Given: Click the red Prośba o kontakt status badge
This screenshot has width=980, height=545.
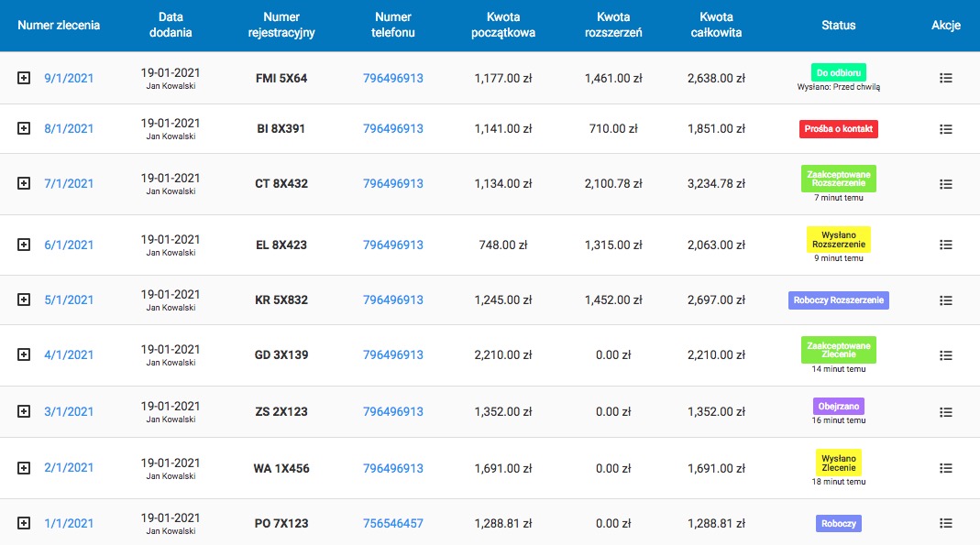Looking at the screenshot, I should click(839, 129).
